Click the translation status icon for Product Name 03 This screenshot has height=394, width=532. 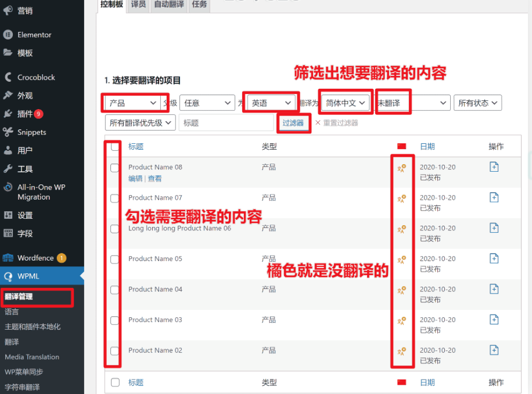(x=402, y=321)
